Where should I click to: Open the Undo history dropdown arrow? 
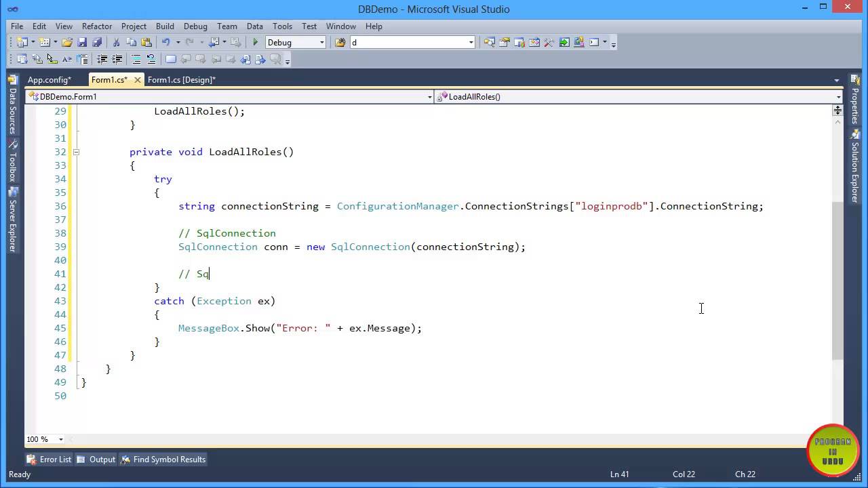[x=178, y=42]
